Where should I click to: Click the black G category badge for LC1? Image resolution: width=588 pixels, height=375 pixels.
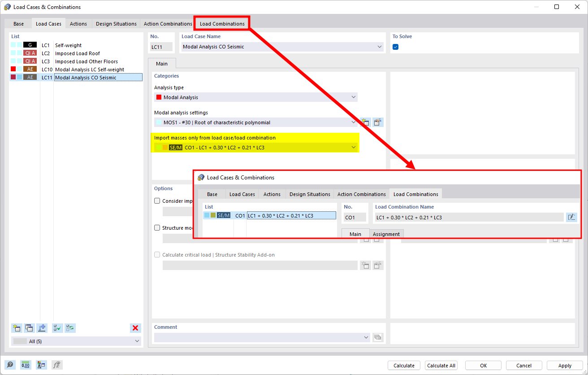tap(30, 45)
